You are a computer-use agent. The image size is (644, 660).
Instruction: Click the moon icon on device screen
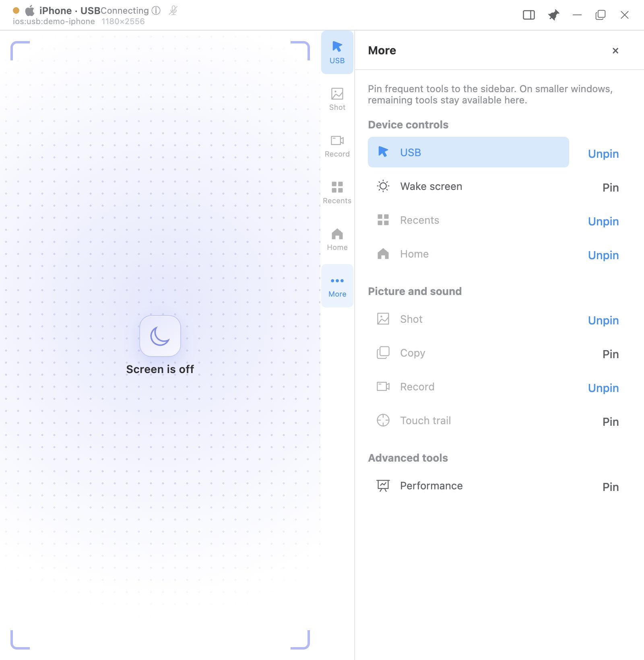pyautogui.click(x=160, y=336)
